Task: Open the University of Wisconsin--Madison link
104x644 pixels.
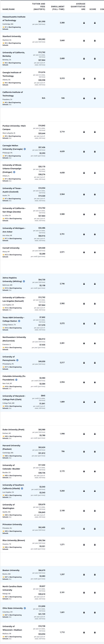Action: 12,628
